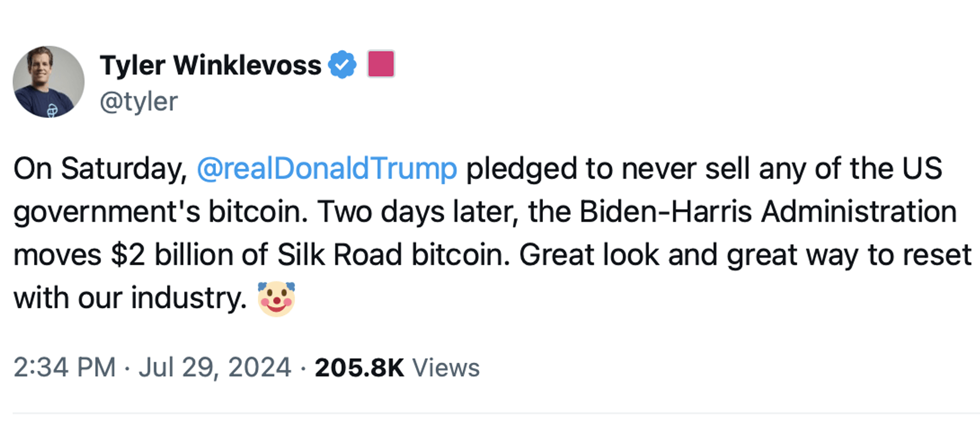The image size is (980, 431).
Task: Click the blue verified checkmark badge
Action: (342, 64)
